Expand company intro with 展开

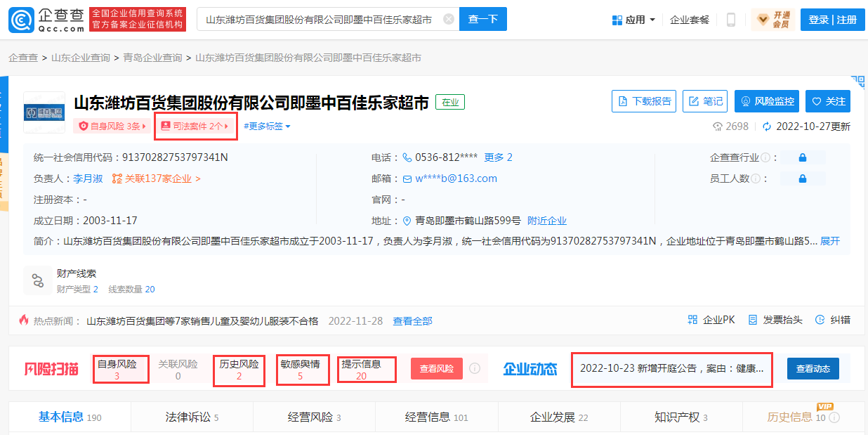click(x=830, y=241)
